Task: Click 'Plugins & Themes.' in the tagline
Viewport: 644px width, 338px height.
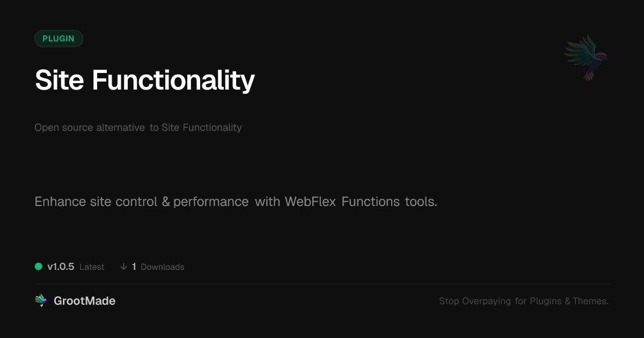Action: (x=569, y=301)
